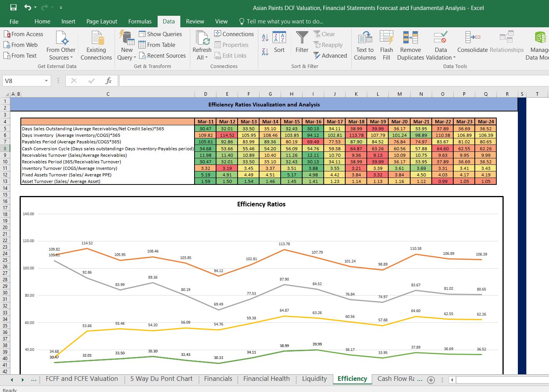Image resolution: width=549 pixels, height=392 pixels.
Task: Click Text to Columns
Action: pyautogui.click(x=365, y=45)
